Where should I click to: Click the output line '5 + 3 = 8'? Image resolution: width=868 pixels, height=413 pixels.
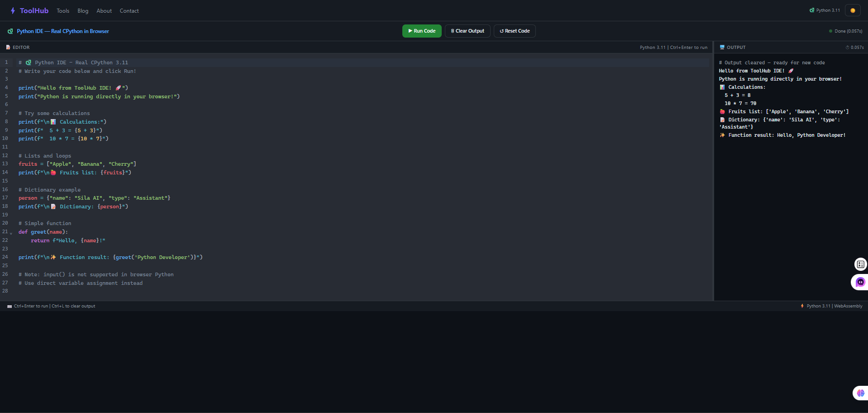[738, 96]
